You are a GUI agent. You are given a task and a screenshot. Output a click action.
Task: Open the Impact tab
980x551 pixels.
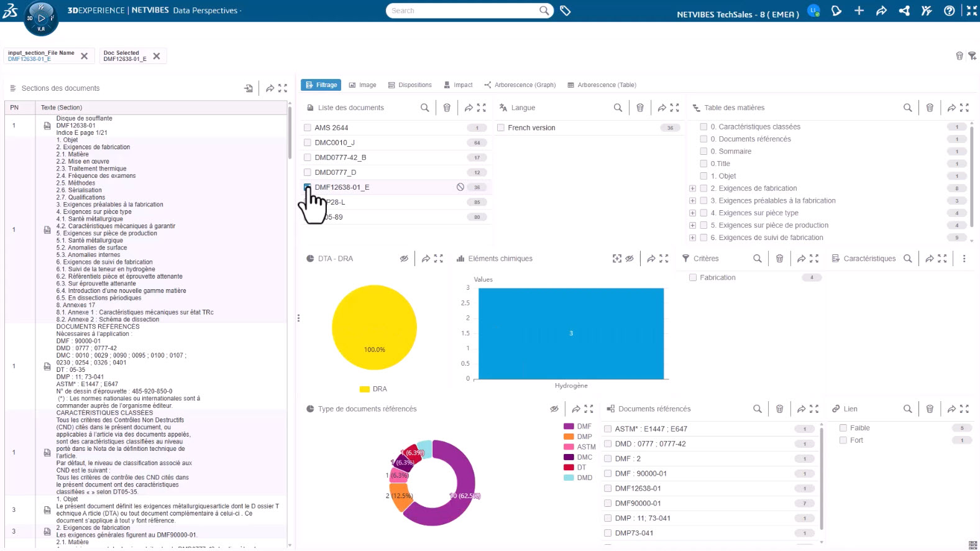click(458, 85)
